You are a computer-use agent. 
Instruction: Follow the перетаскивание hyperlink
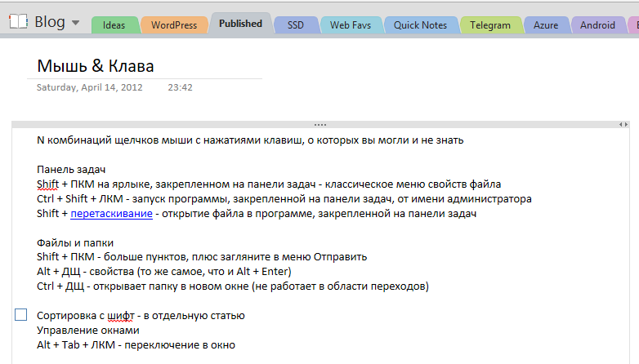111,214
